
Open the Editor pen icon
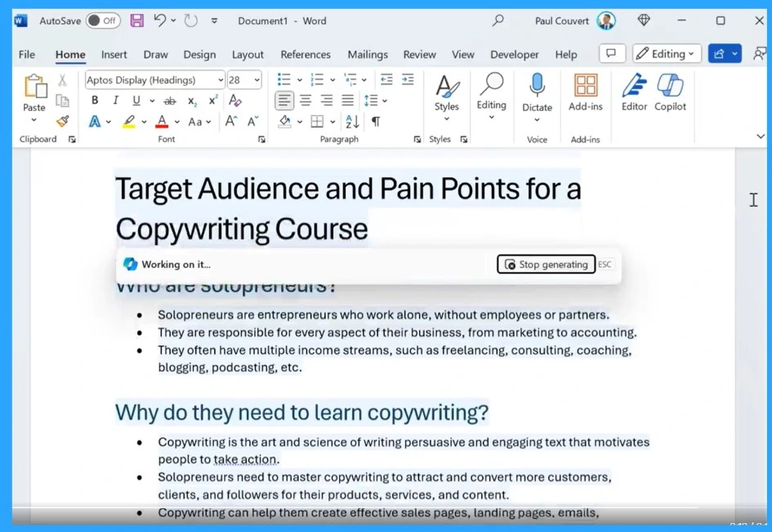[634, 86]
